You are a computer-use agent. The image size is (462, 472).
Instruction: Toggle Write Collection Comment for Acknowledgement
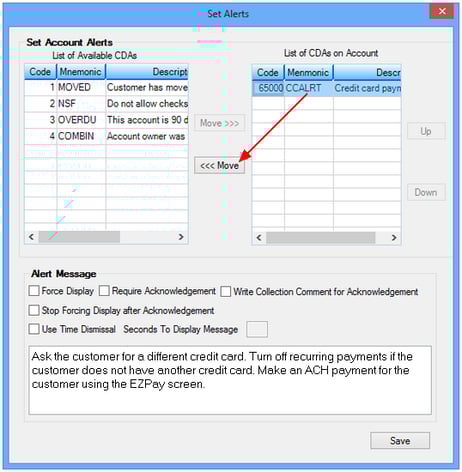[225, 291]
